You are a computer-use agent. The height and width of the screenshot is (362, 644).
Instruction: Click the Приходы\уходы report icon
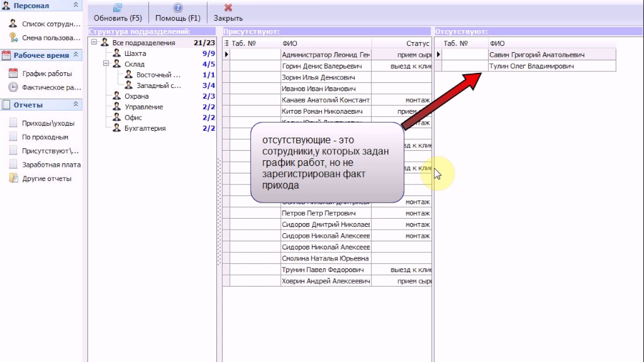[13, 123]
